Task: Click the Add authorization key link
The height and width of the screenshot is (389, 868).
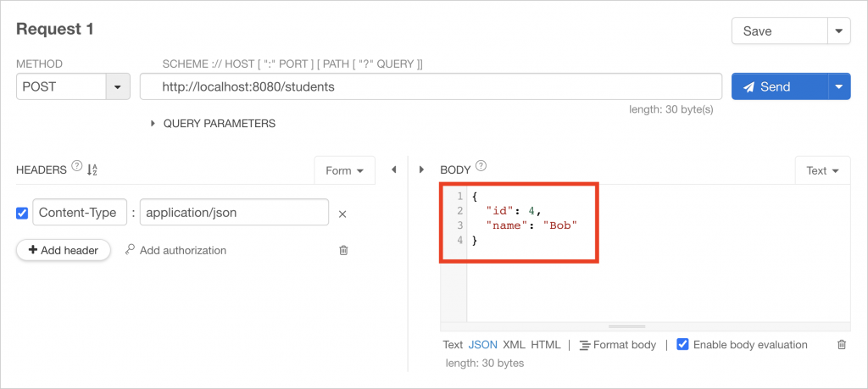Action: point(175,250)
